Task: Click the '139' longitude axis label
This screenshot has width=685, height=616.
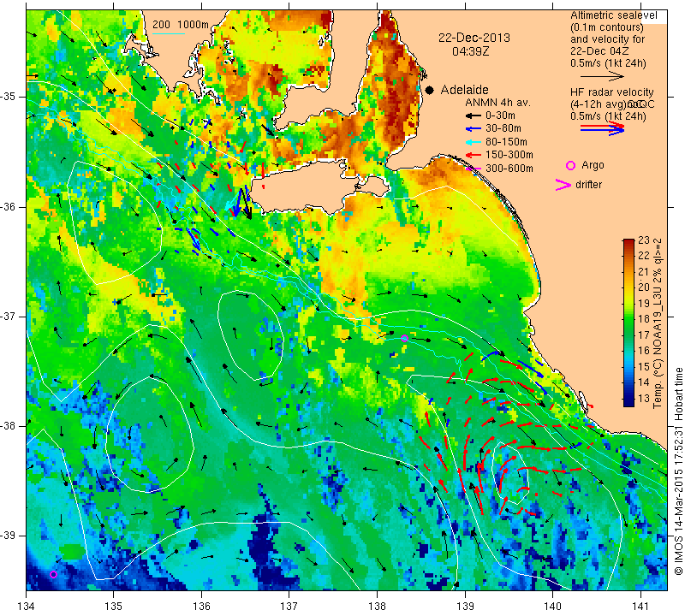Action: 465,606
